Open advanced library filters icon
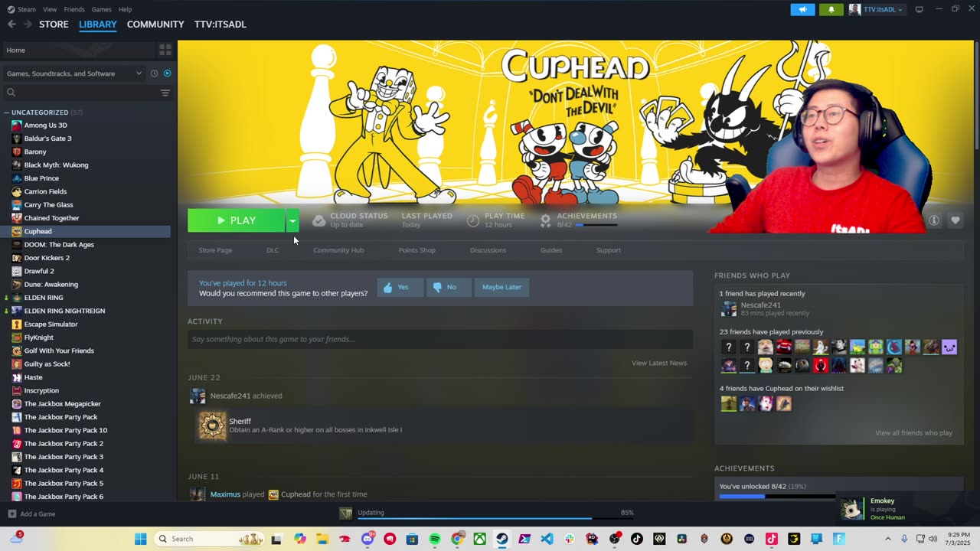This screenshot has height=551, width=980. pyautogui.click(x=165, y=93)
